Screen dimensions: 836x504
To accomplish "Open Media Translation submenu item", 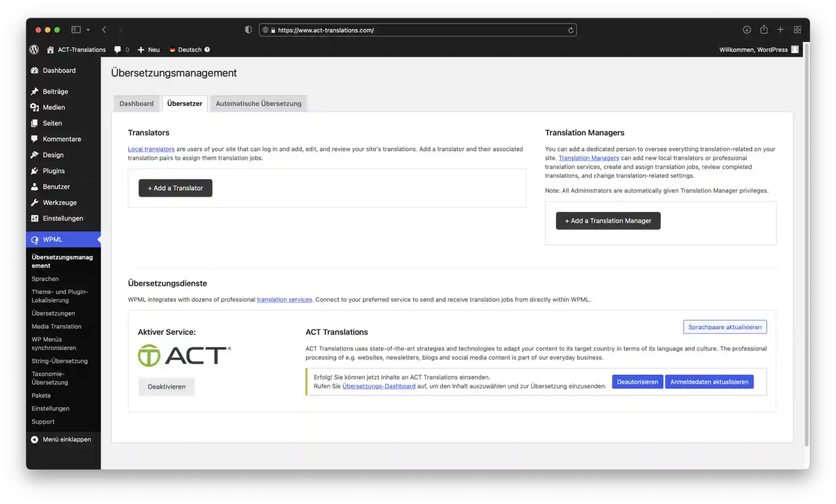I will tap(57, 326).
